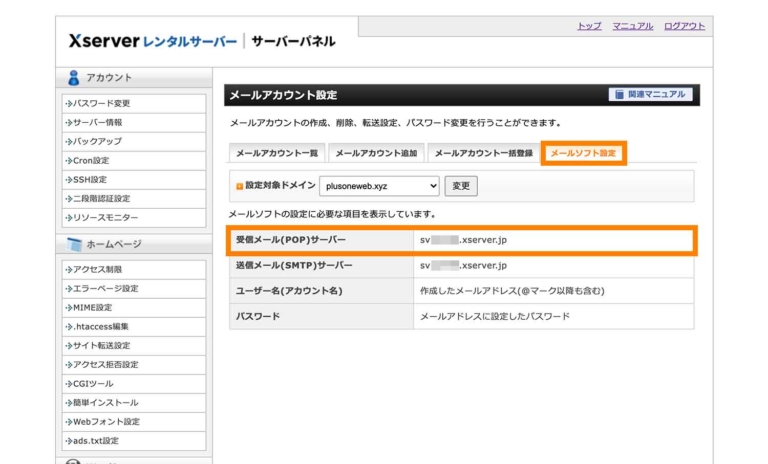Go to トップ link in header
Screen dimensions: 768x464
pyautogui.click(x=589, y=26)
